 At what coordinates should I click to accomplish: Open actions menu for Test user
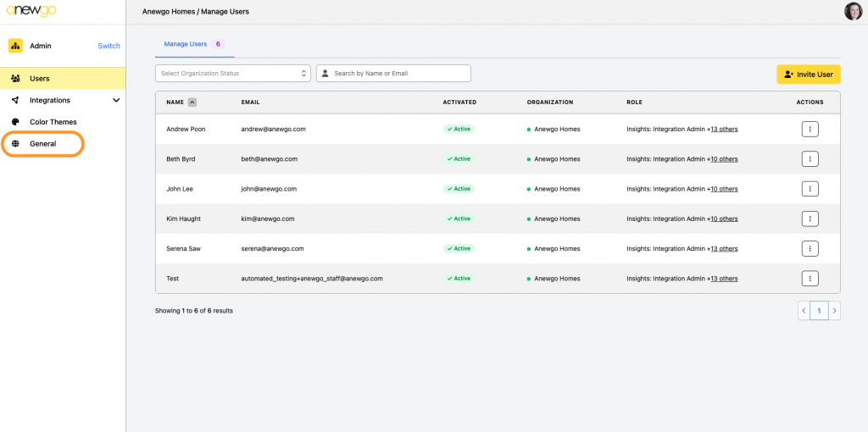(x=810, y=278)
